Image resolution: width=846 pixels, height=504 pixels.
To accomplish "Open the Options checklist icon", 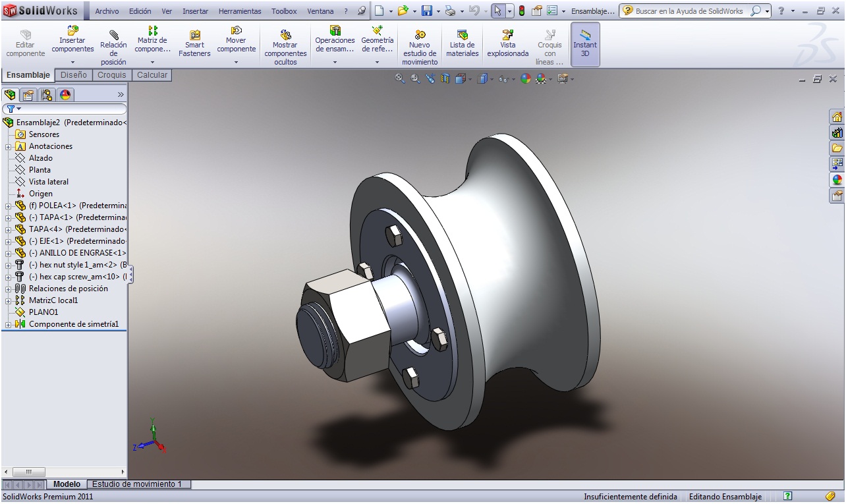I will point(552,11).
